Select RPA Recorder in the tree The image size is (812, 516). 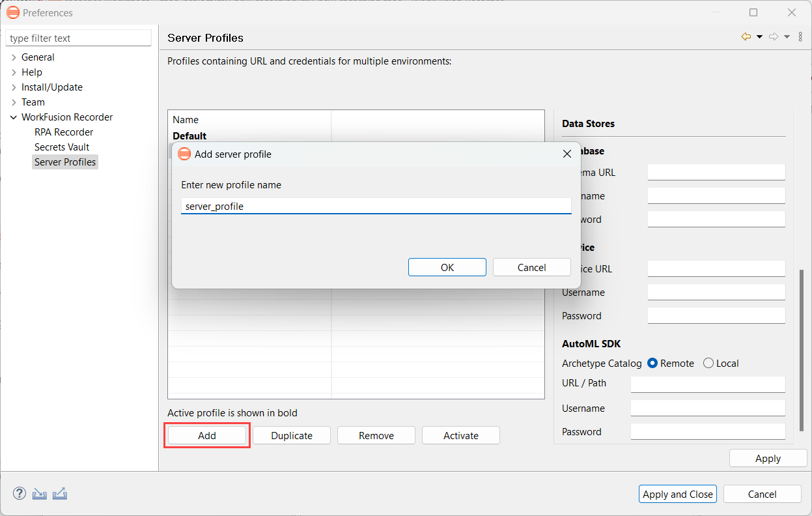coord(64,132)
